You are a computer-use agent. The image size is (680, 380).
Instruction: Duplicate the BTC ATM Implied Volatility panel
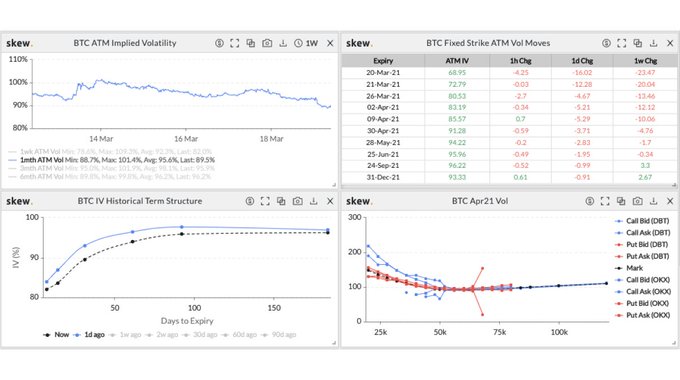[x=251, y=43]
